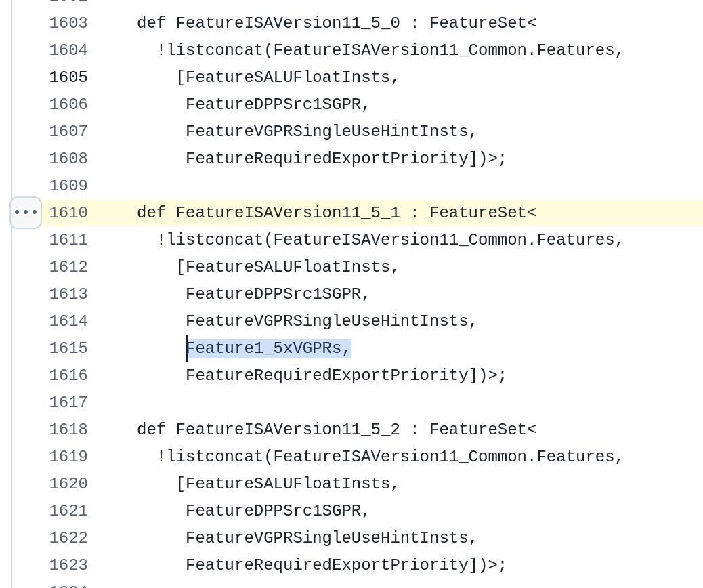Viewport: 703px width, 588px height.
Task: Select line number 1623
Action: (68, 565)
